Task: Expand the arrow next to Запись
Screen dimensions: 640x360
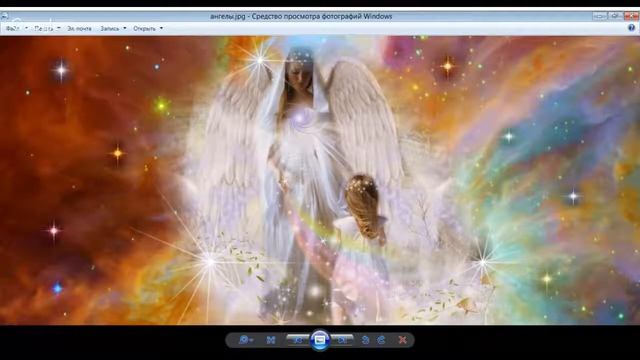Action: [x=124, y=29]
